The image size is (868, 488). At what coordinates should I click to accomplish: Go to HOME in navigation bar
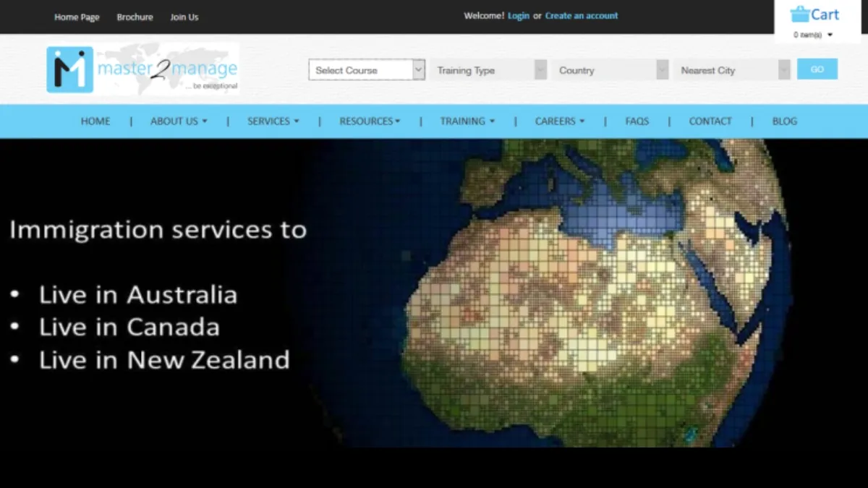click(95, 121)
